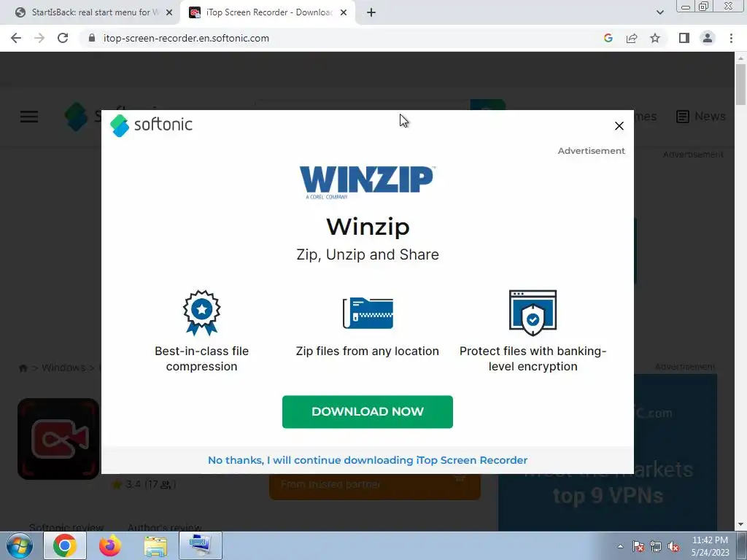Open the tab search dropdown
This screenshot has height=560, width=747.
tap(659, 12)
